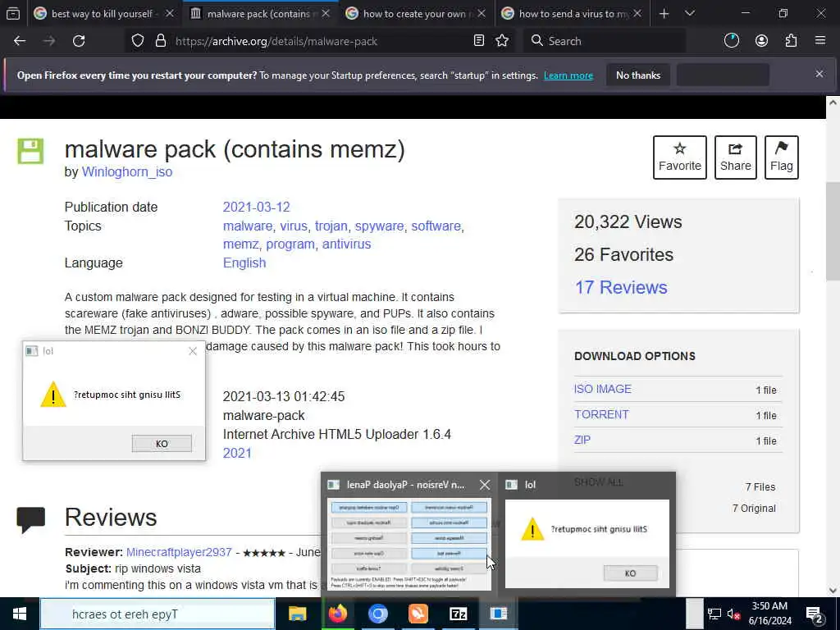
Task: Close the 'how to create your own' tab
Action: tap(481, 13)
